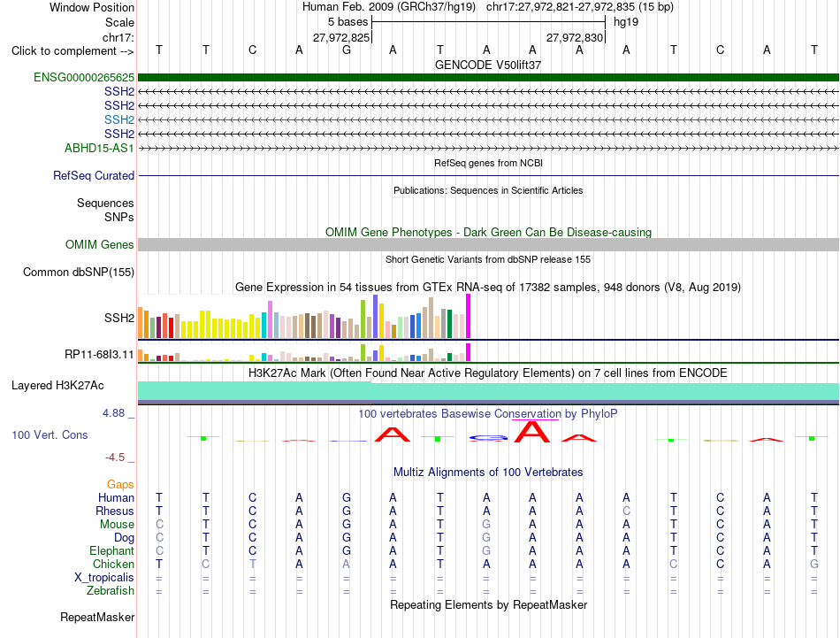The width and height of the screenshot is (840, 638).
Task: Select the Human species label
Action: pyautogui.click(x=116, y=497)
